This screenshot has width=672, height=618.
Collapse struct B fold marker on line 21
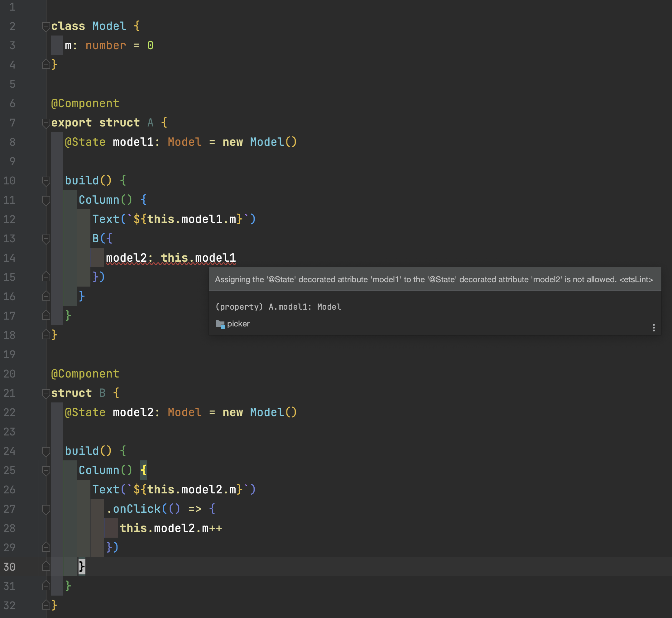pos(46,393)
